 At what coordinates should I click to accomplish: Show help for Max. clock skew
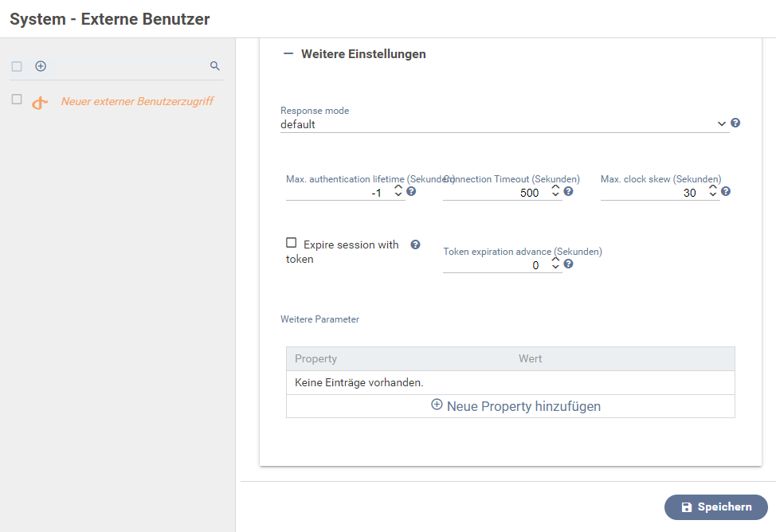click(726, 192)
